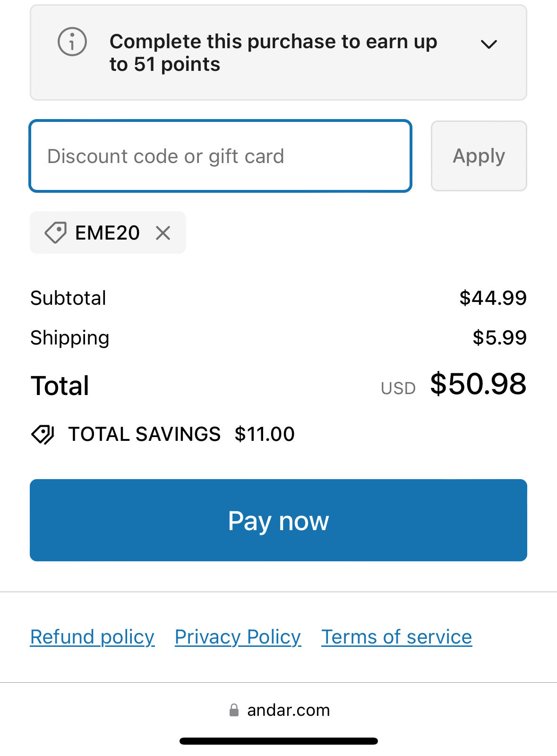Click the tag icon on EME20 chip

(x=55, y=233)
